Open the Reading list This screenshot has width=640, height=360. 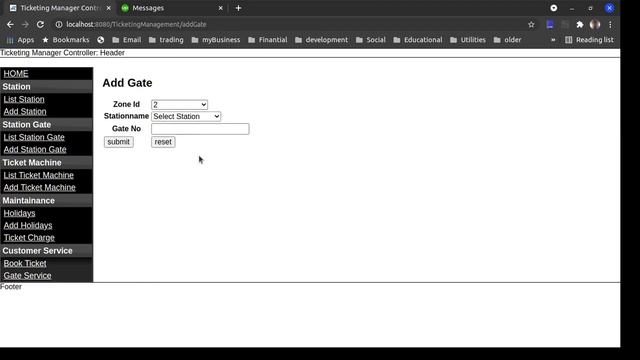coord(589,40)
